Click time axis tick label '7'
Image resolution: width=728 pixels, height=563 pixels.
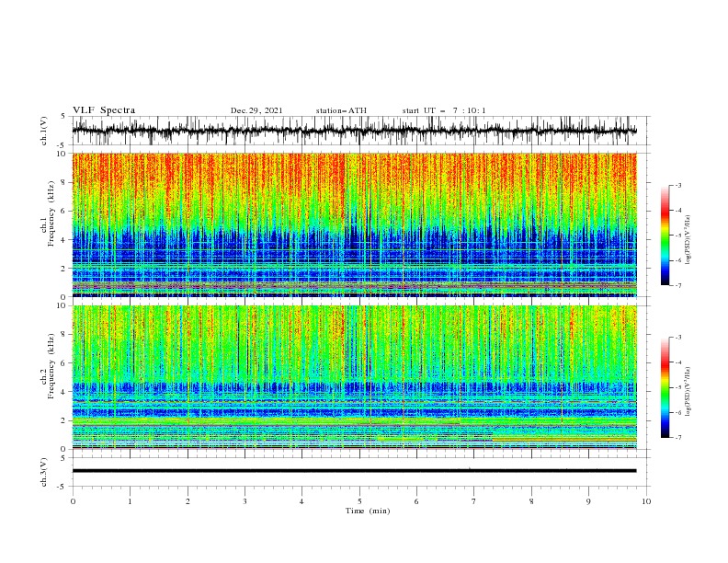coord(474,501)
